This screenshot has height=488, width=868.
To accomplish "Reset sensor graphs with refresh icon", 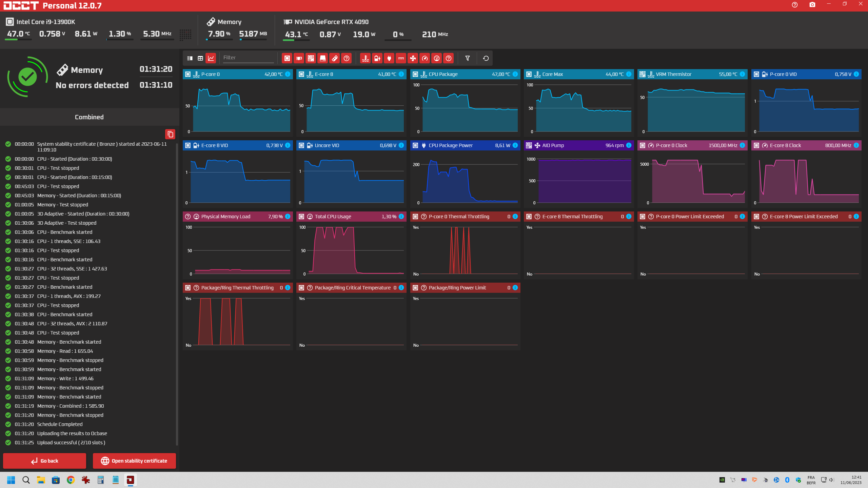I will [486, 58].
